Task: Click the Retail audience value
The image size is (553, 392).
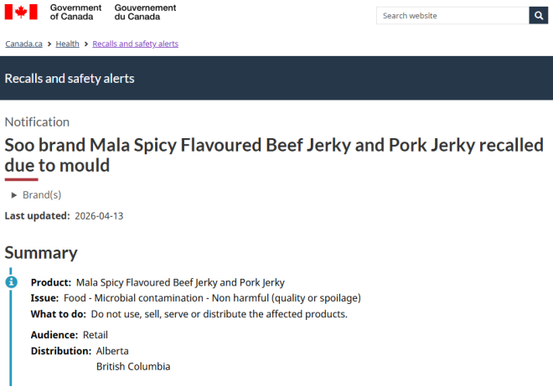Action: (96, 334)
